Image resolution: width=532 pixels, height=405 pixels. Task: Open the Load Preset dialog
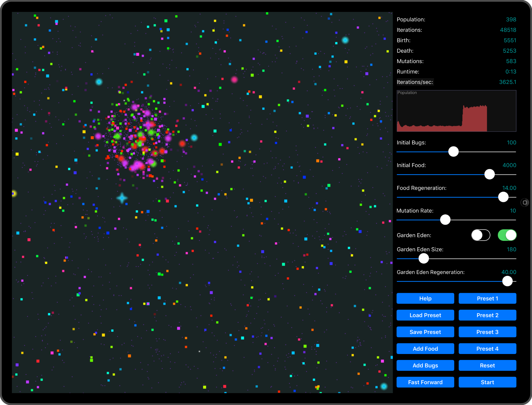tap(425, 315)
